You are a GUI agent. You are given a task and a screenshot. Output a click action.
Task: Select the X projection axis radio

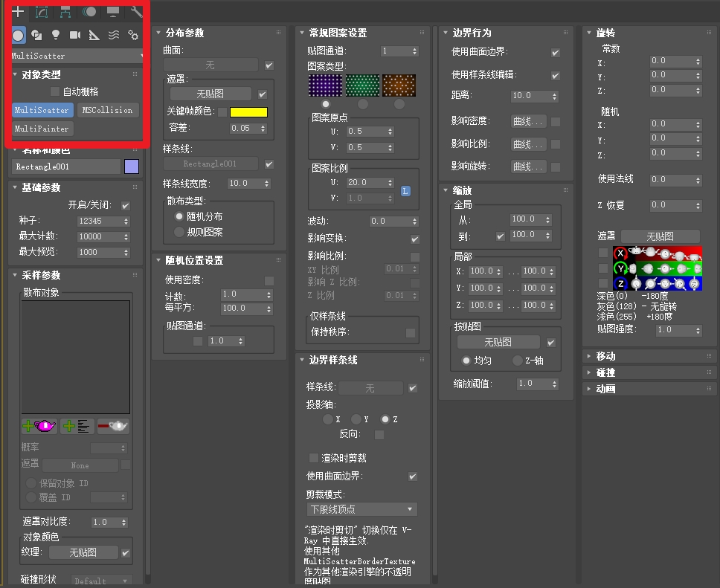click(x=328, y=419)
